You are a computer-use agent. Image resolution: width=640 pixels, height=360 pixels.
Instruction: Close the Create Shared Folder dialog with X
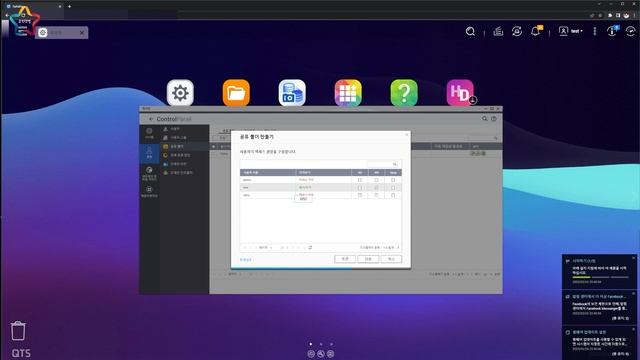[406, 134]
